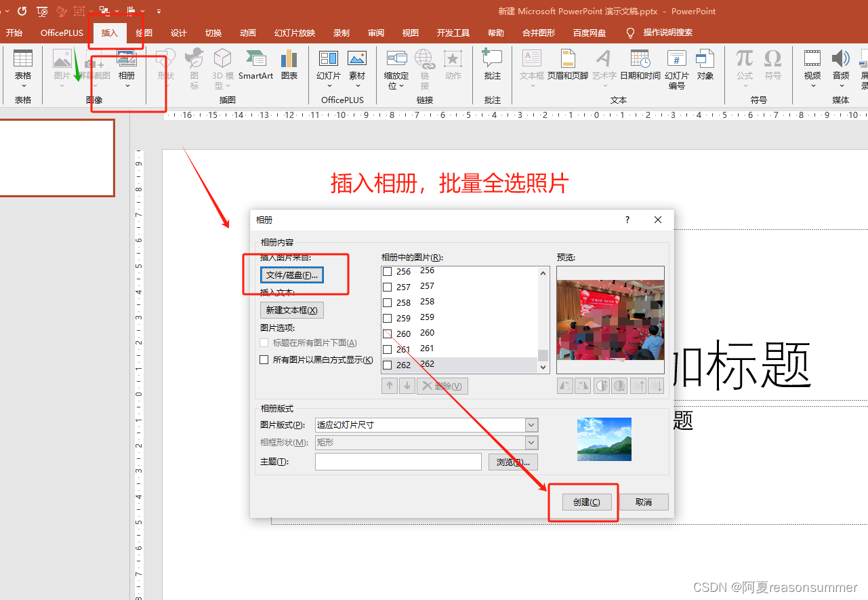The image size is (868, 600).
Task: Expand the 视频 dropdown arrow
Action: (812, 85)
